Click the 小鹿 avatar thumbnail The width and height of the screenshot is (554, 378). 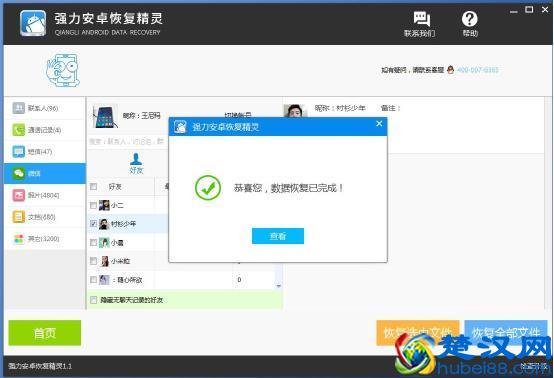click(x=104, y=243)
